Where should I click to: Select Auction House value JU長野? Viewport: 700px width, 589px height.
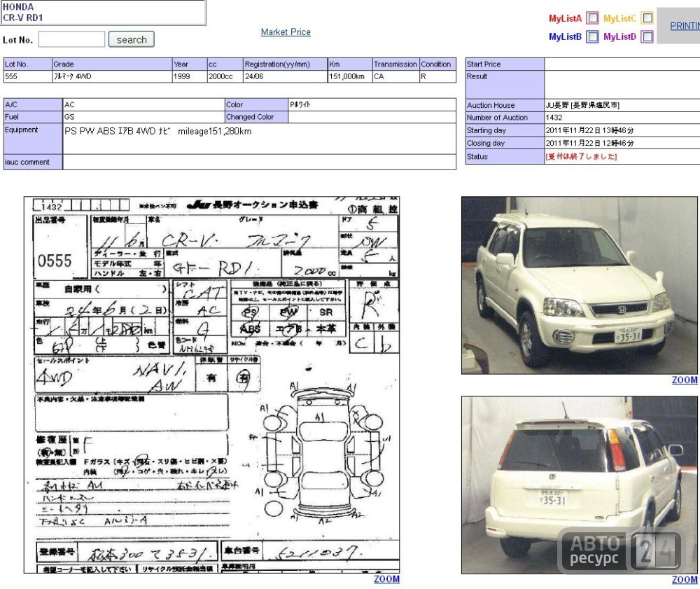click(x=582, y=105)
